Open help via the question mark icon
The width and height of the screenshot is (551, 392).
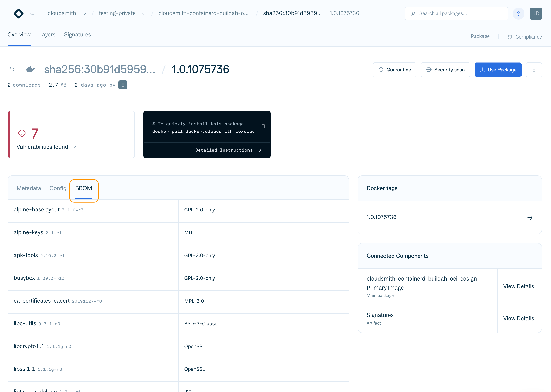point(518,13)
